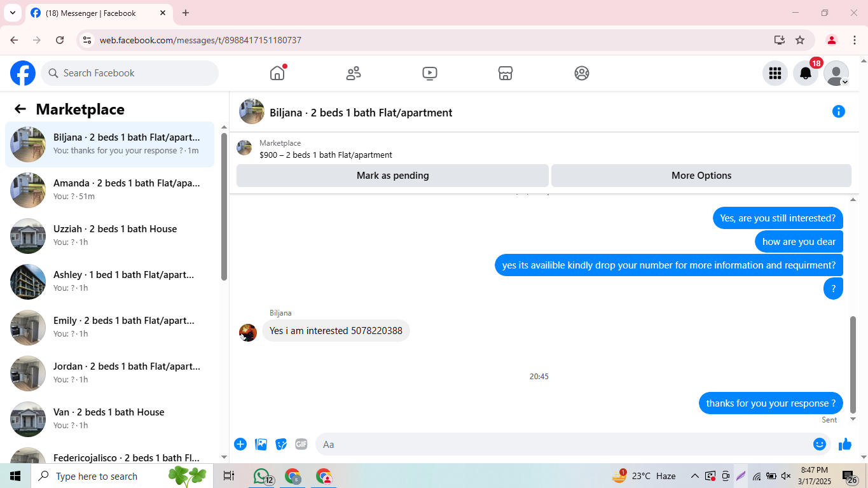The image size is (868, 488).
Task: Unmute the taskbar volume speaker icon
Action: coord(786,476)
